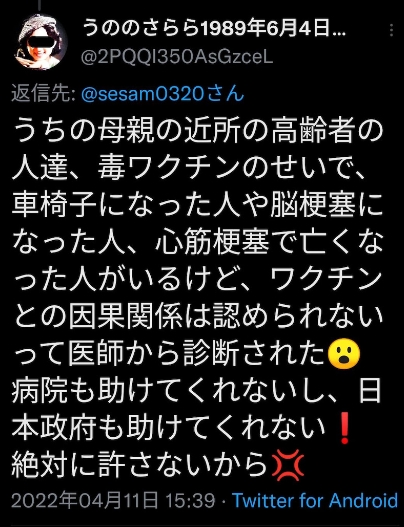Open the Twitter for Android source link
The height and width of the screenshot is (527, 404).
pos(315,500)
